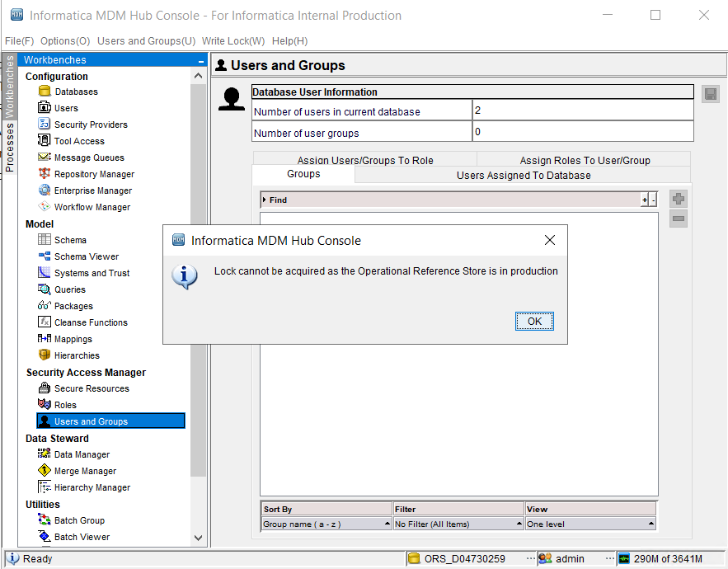The height and width of the screenshot is (569, 728).
Task: Open the ORS_D04730259 database ellipsis menu
Action: 531,558
